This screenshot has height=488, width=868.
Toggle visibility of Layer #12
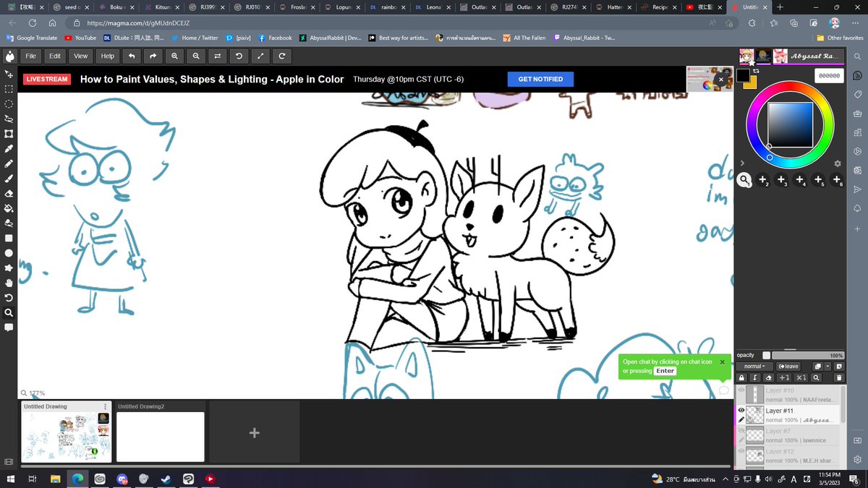click(741, 451)
